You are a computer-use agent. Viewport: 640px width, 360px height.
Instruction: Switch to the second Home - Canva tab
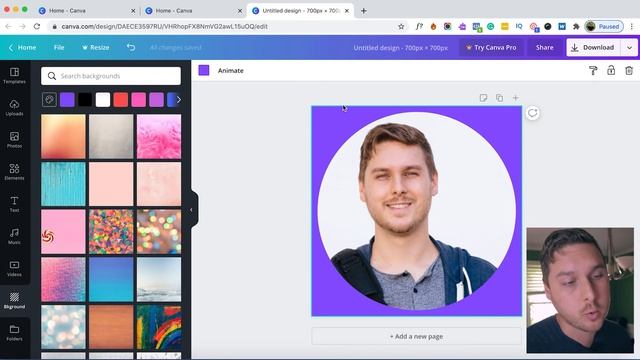(193, 11)
